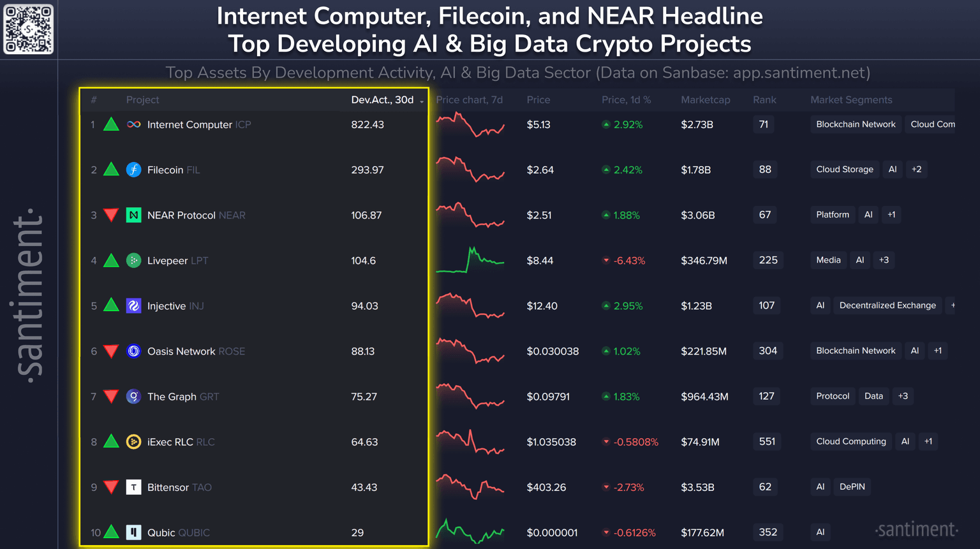Click the Internet Computer infinity logo icon
Image resolution: width=980 pixels, height=549 pixels.
click(x=133, y=124)
